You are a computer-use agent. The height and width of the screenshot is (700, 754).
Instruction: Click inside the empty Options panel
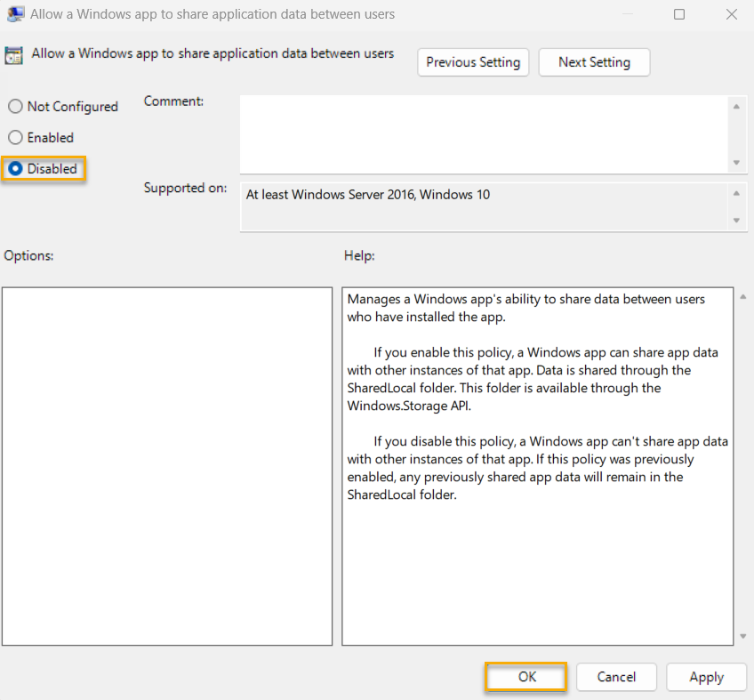(167, 463)
